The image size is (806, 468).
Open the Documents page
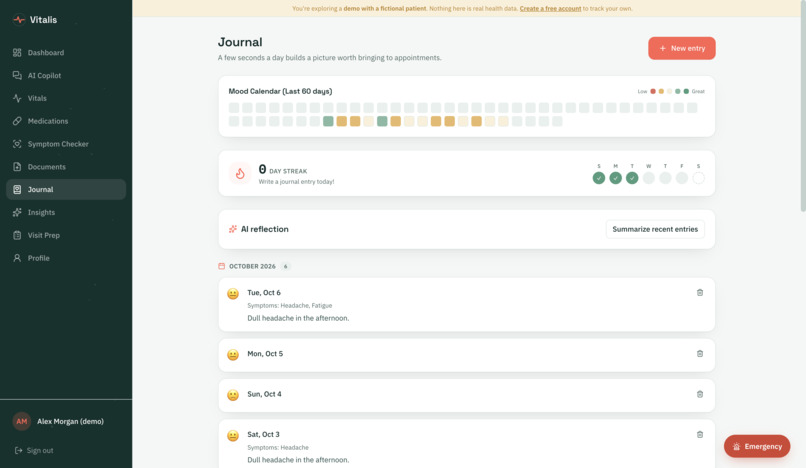(x=66, y=167)
